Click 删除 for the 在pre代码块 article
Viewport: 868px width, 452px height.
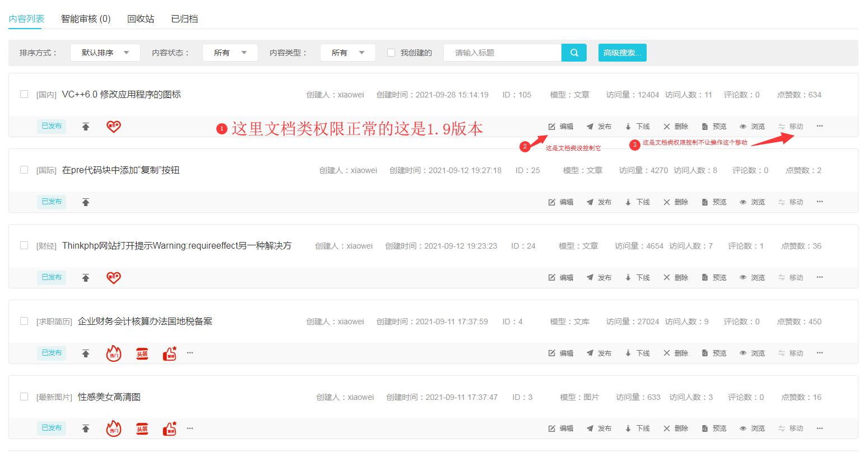(676, 202)
